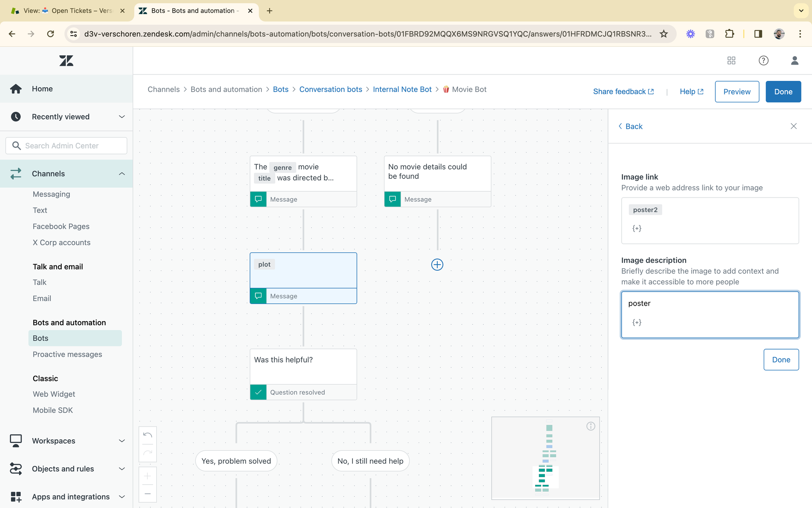Viewport: 812px width, 508px height.
Task: Go to Messaging under Channels
Action: (52, 194)
